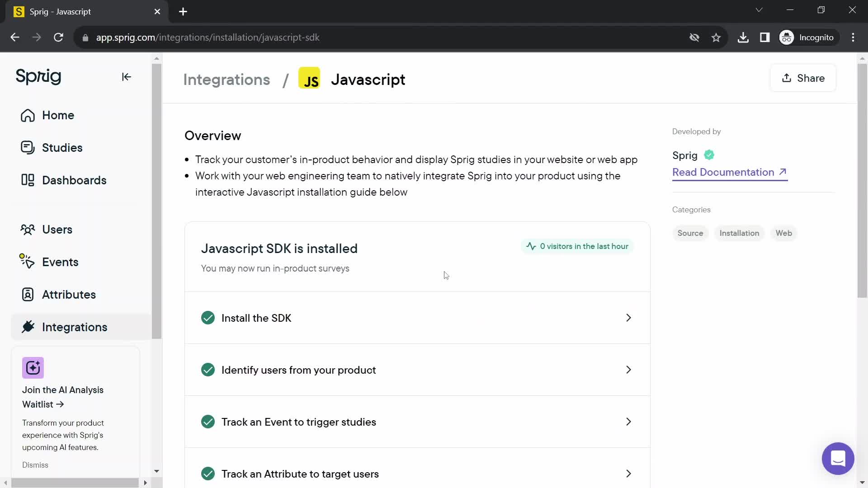The width and height of the screenshot is (868, 488).
Task: Click the Users icon in sidebar
Action: point(28,230)
